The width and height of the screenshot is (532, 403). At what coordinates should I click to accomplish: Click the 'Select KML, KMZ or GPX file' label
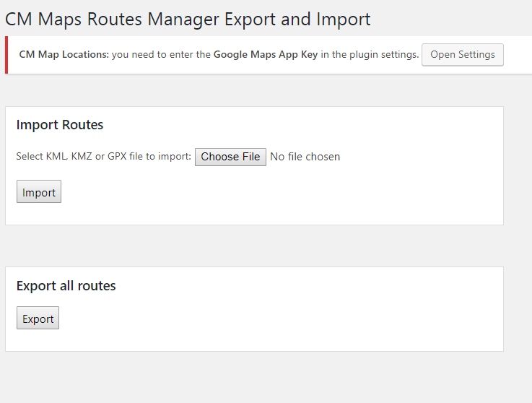point(103,157)
